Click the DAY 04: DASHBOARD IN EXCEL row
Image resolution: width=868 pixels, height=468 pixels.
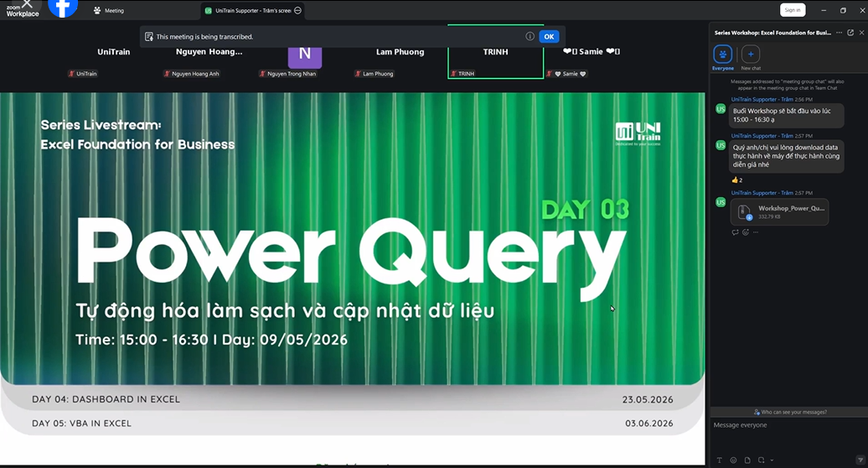[352, 399]
